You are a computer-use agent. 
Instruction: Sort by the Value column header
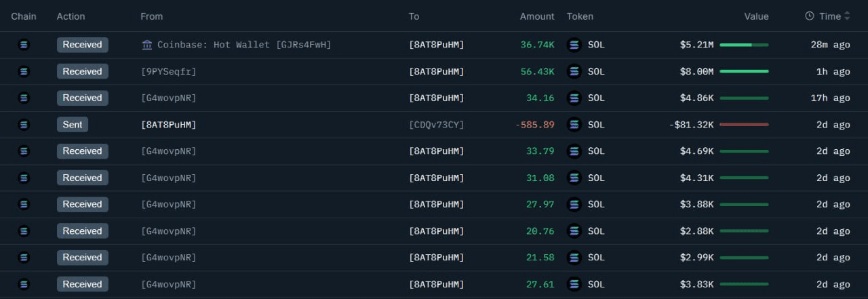tap(756, 16)
